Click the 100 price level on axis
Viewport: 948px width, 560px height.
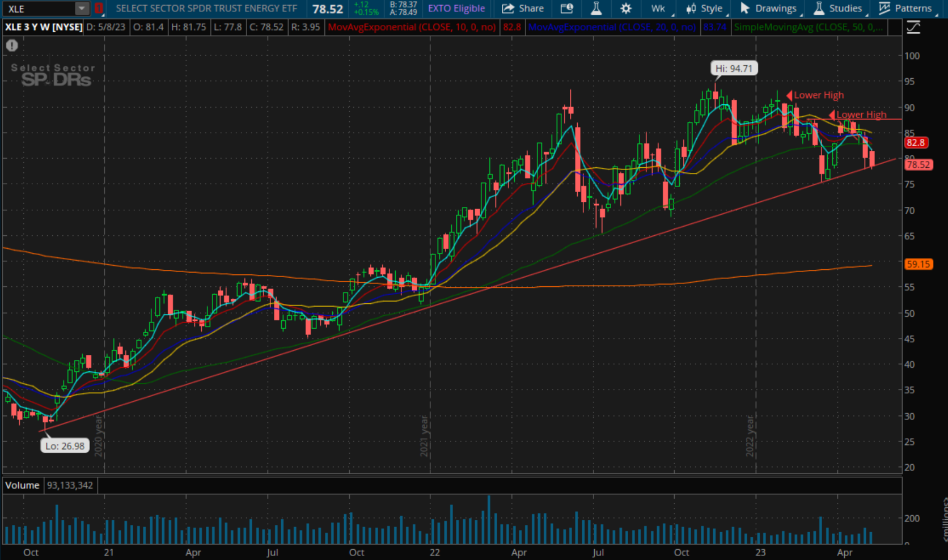(912, 56)
